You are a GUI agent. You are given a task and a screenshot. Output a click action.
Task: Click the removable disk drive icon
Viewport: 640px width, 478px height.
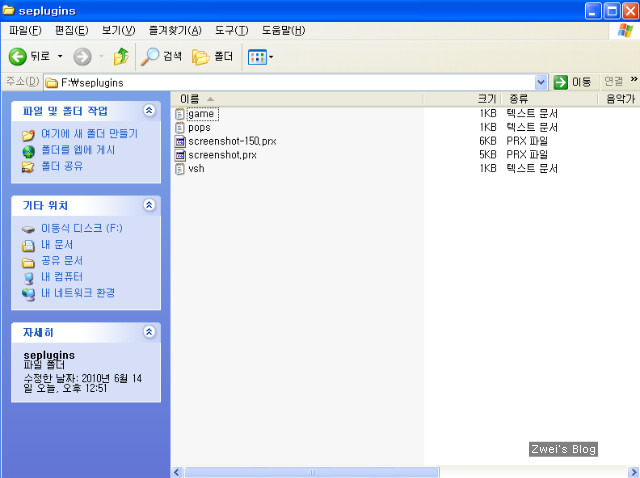click(28, 230)
